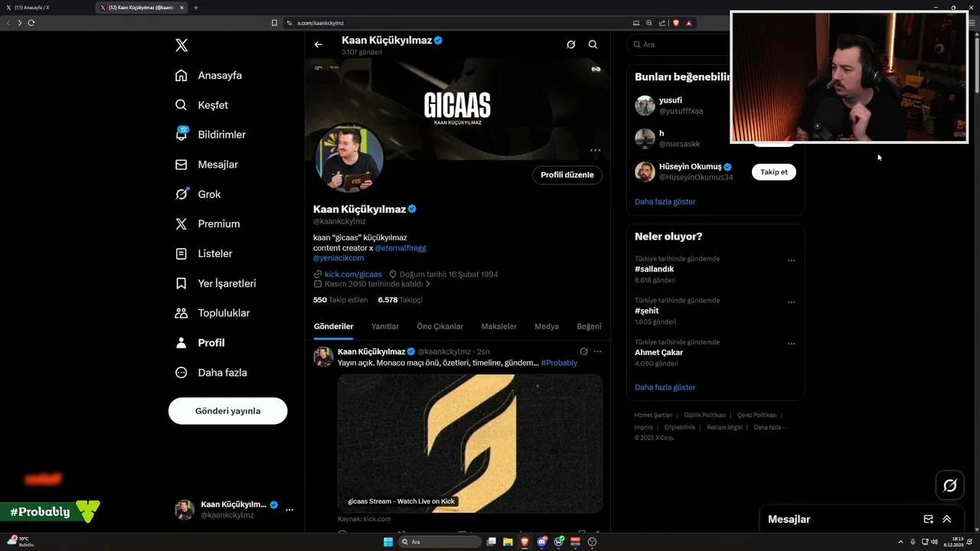Reload the page in the browser

coord(31,23)
